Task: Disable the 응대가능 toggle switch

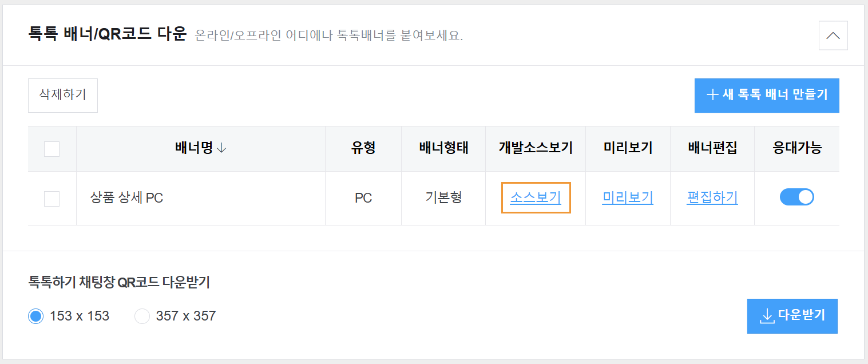Action: click(x=796, y=197)
